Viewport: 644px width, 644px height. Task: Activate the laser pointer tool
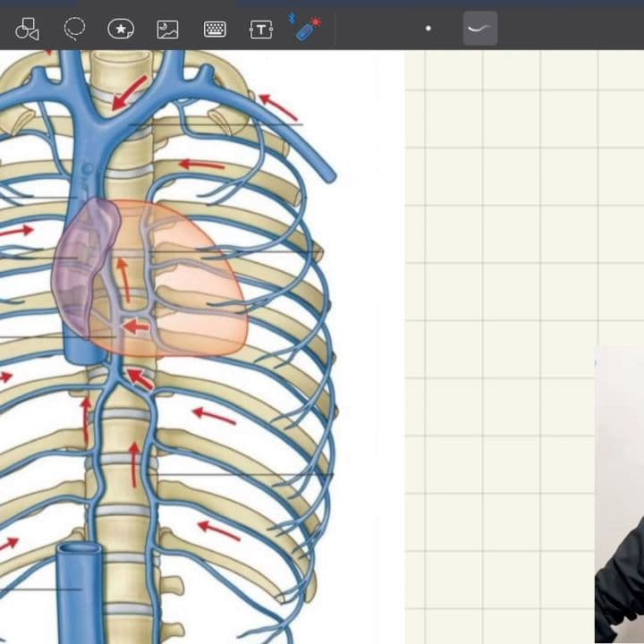307,29
